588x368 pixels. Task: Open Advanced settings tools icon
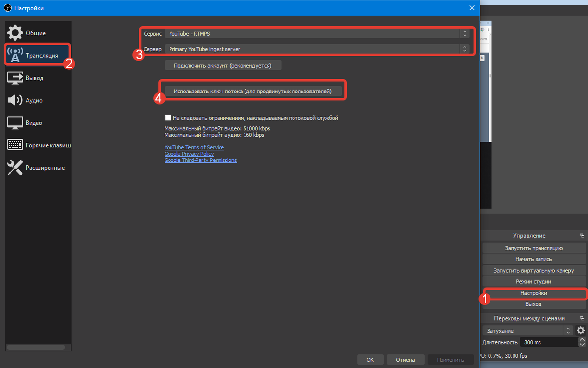15,168
